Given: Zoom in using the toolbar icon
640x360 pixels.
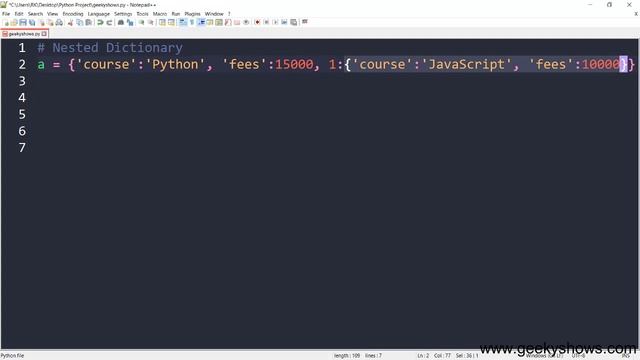Looking at the screenshot, I should (x=141, y=22).
